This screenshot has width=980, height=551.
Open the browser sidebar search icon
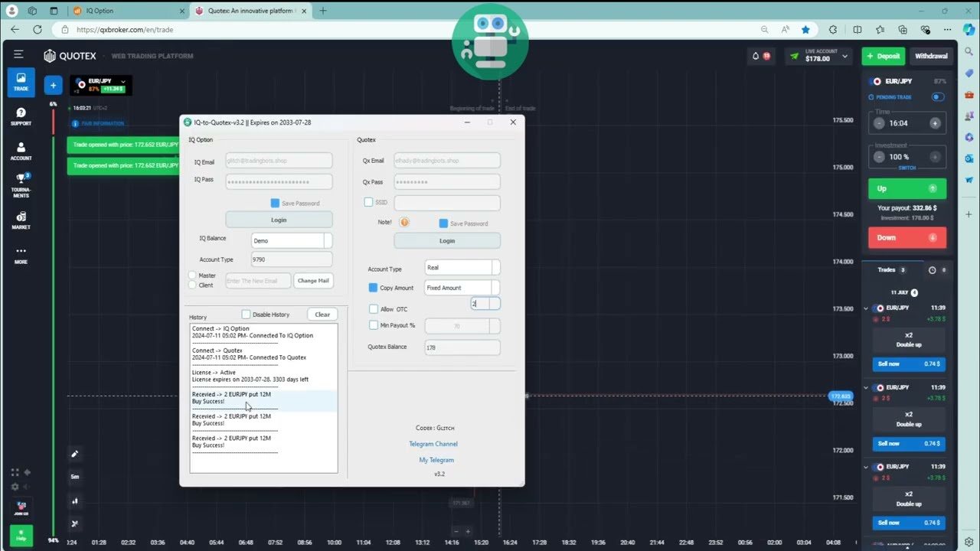point(969,51)
